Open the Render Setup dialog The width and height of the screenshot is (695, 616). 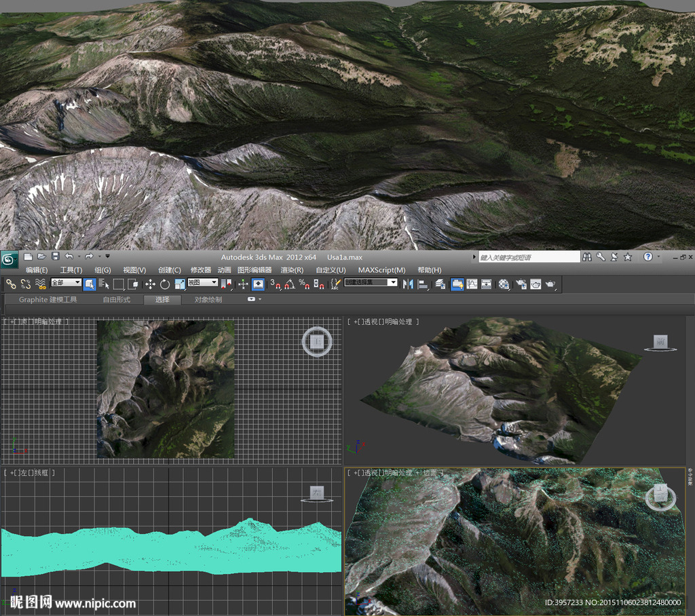click(x=520, y=284)
